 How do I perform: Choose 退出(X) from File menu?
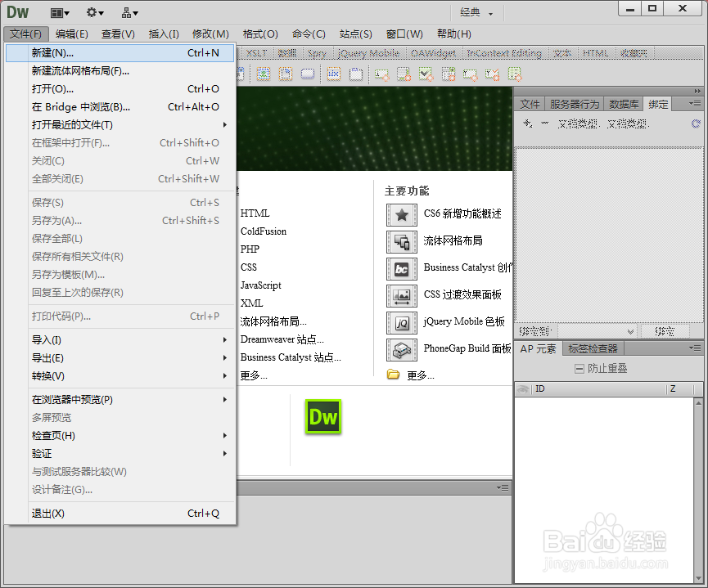click(x=120, y=513)
